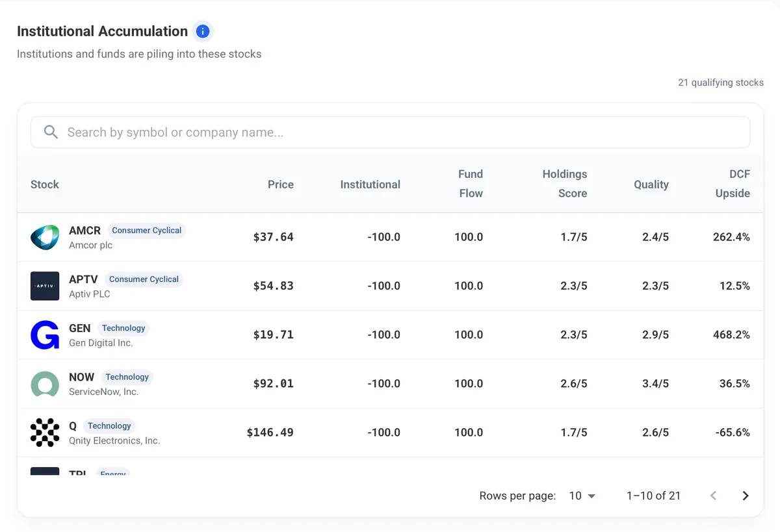Click the Qnity Electronics logo
Viewport: 780px width, 532px height.
(45, 432)
